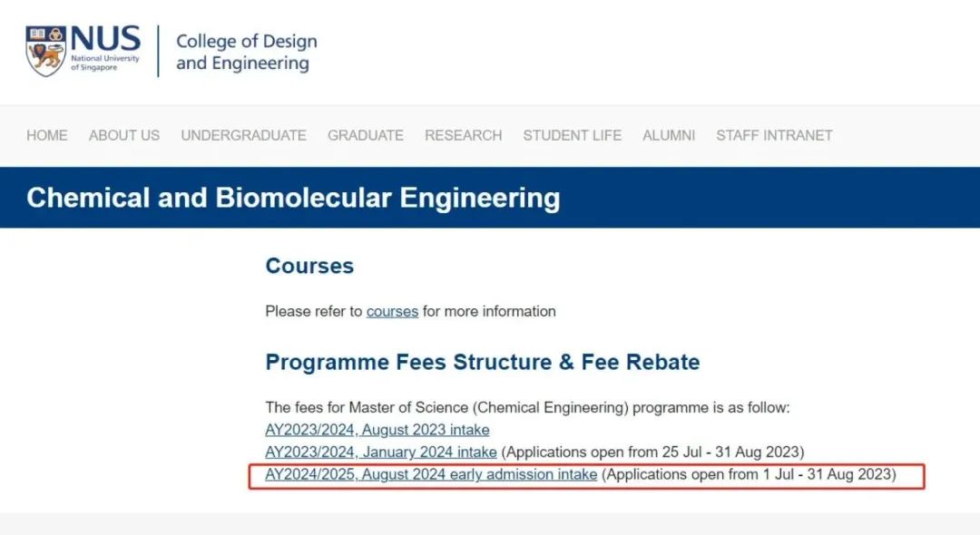Click the NUS crest logo icon
The image size is (980, 535).
pos(45,51)
